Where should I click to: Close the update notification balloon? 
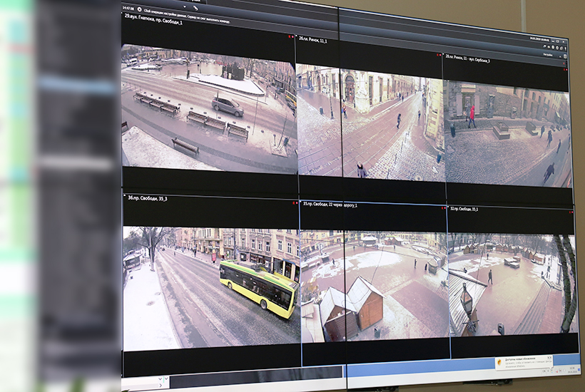pyautogui.click(x=549, y=357)
